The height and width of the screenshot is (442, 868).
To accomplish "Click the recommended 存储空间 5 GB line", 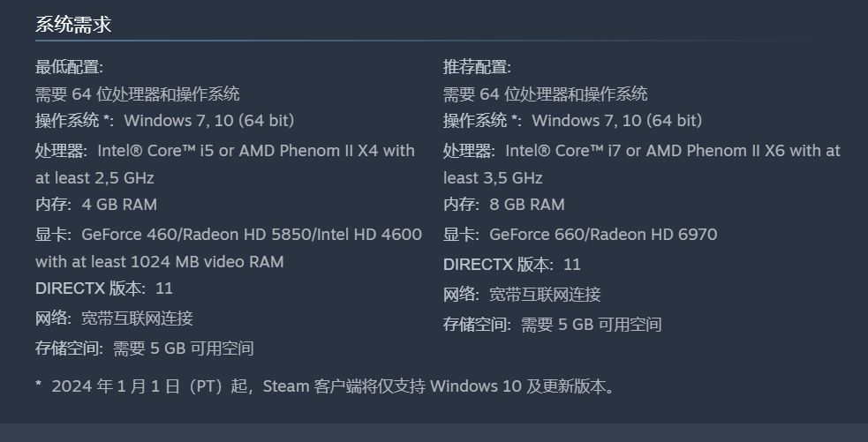I will pyautogui.click(x=553, y=325).
